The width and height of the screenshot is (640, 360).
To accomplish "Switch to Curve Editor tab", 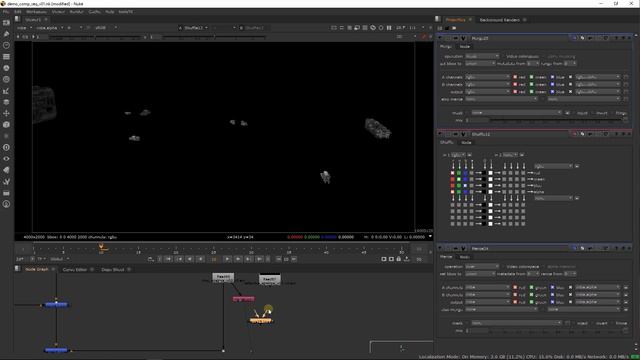I will 75,269.
